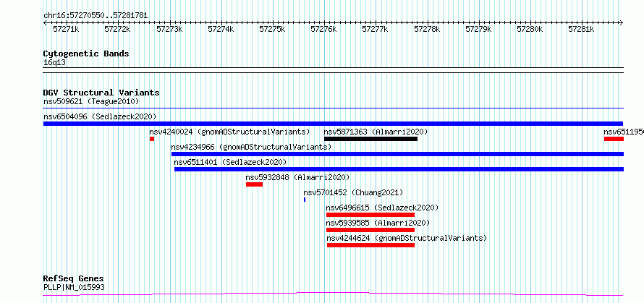Click the 16q13 band label
644x303 pixels.
(54, 63)
